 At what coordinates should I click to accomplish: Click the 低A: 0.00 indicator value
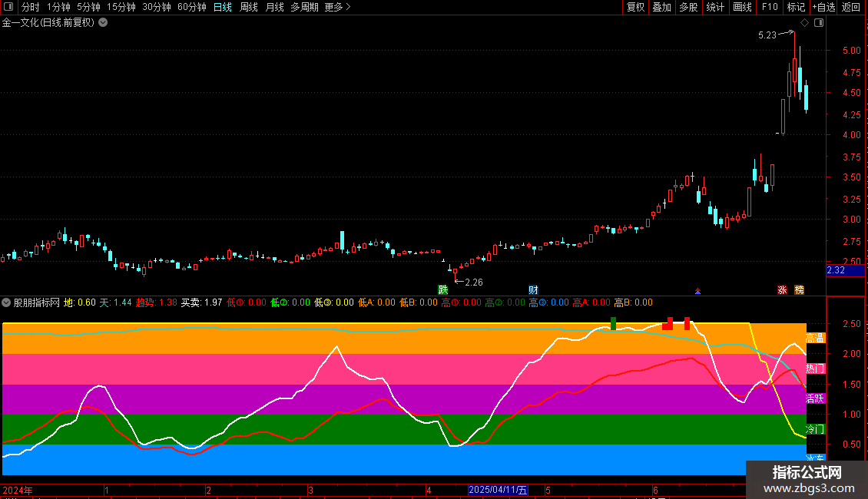coord(376,302)
